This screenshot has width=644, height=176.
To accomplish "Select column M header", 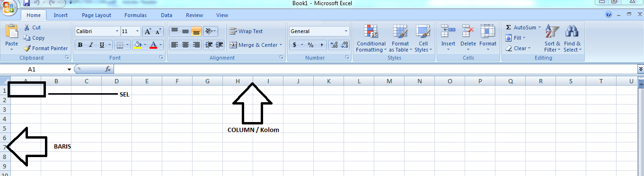I will coord(389,81).
